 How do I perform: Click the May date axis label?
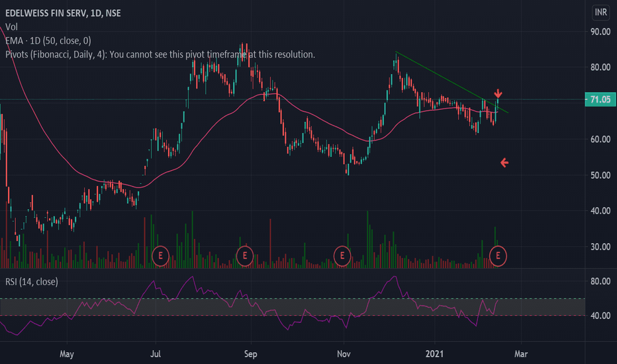67,354
